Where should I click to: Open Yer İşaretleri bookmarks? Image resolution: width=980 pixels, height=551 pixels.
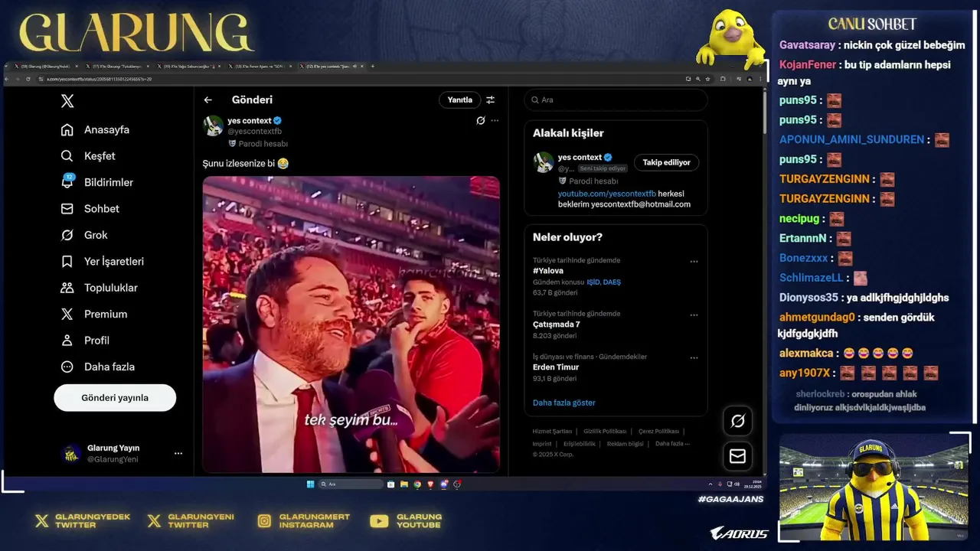click(x=103, y=262)
